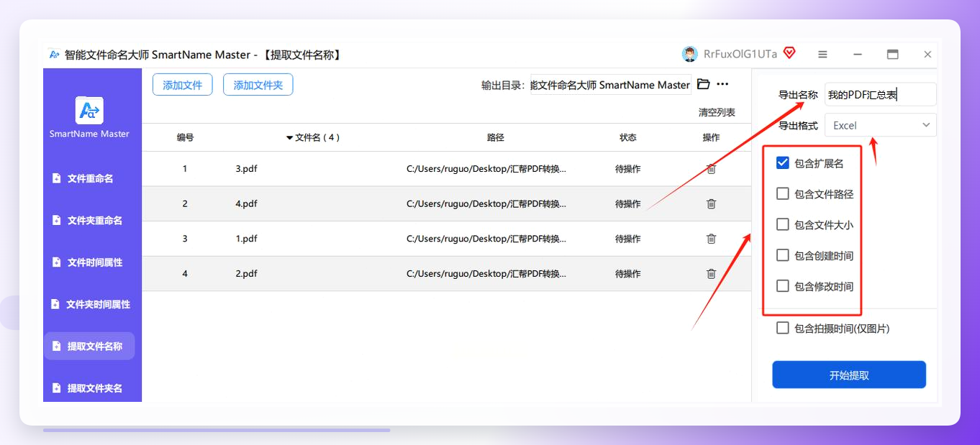Select 提取文件名称 sidebar item
980x445 pixels.
(x=89, y=347)
